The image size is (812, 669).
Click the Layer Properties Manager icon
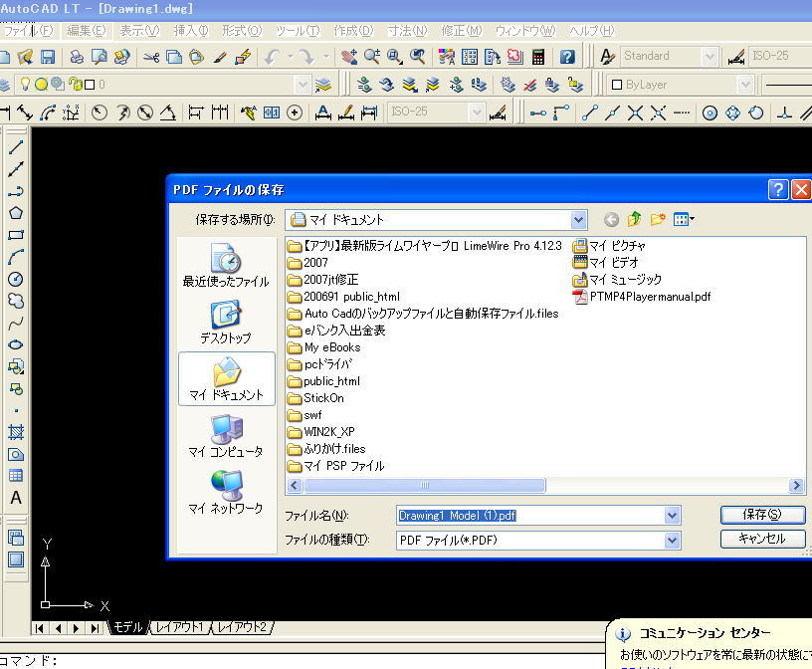[x=5, y=85]
